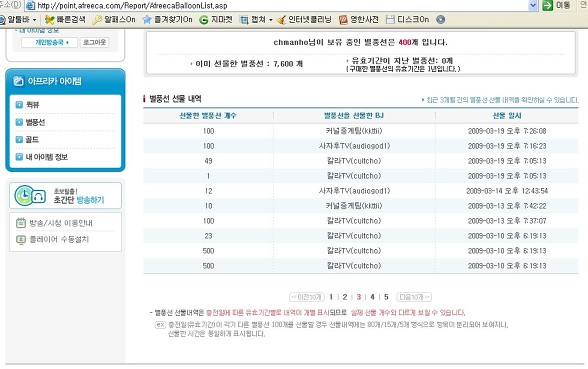Click the monitor icon beside 플레이어 수동설치

[21, 239]
